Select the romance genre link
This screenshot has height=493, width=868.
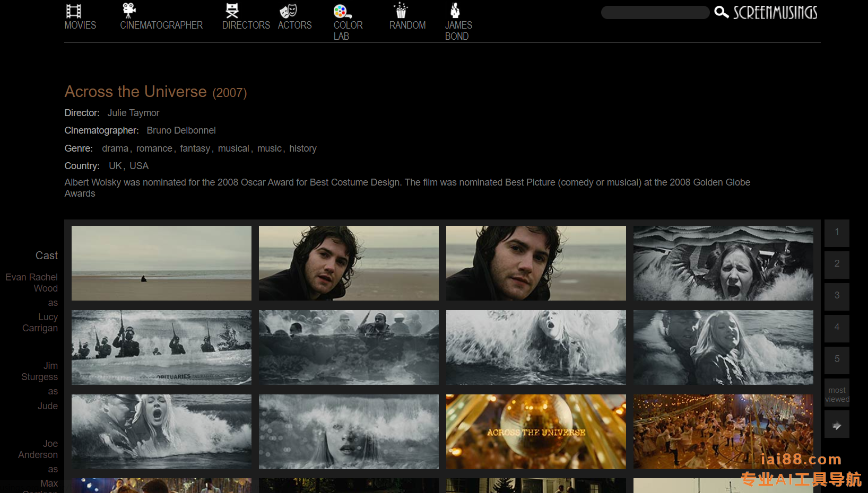pos(154,148)
